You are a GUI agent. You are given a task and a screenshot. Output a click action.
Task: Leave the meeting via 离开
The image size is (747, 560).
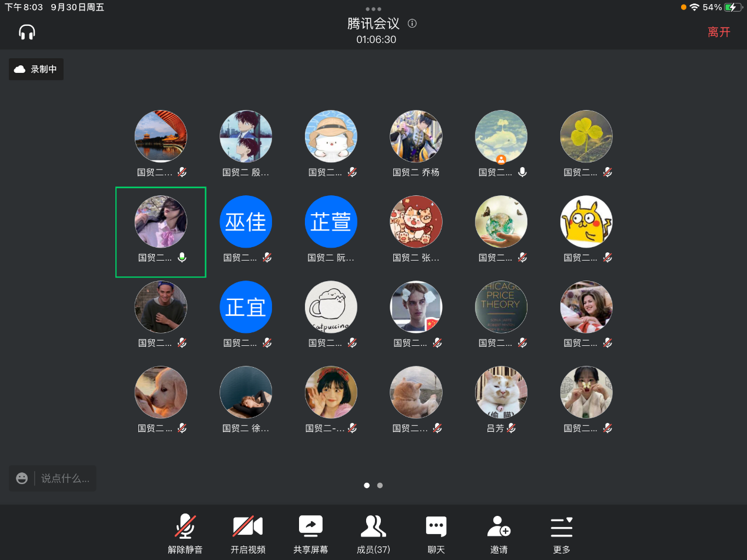click(719, 32)
